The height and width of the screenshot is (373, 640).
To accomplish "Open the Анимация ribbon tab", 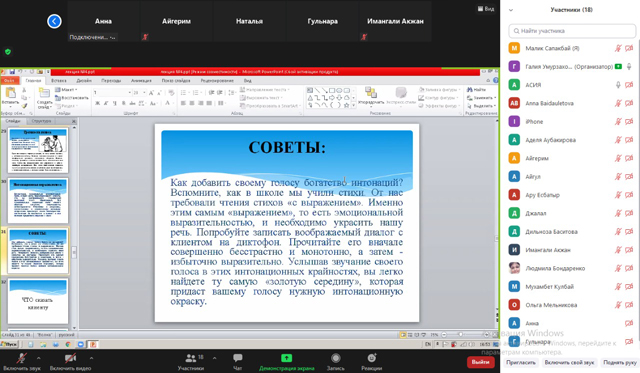I will pos(141,80).
